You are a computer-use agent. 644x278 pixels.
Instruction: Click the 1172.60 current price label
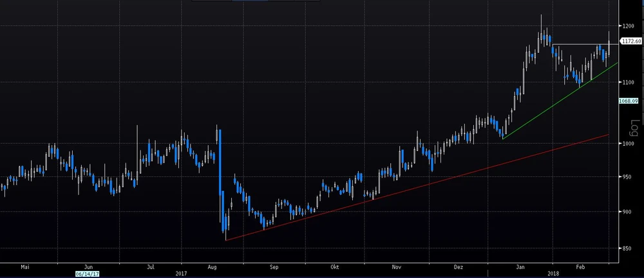click(632, 41)
